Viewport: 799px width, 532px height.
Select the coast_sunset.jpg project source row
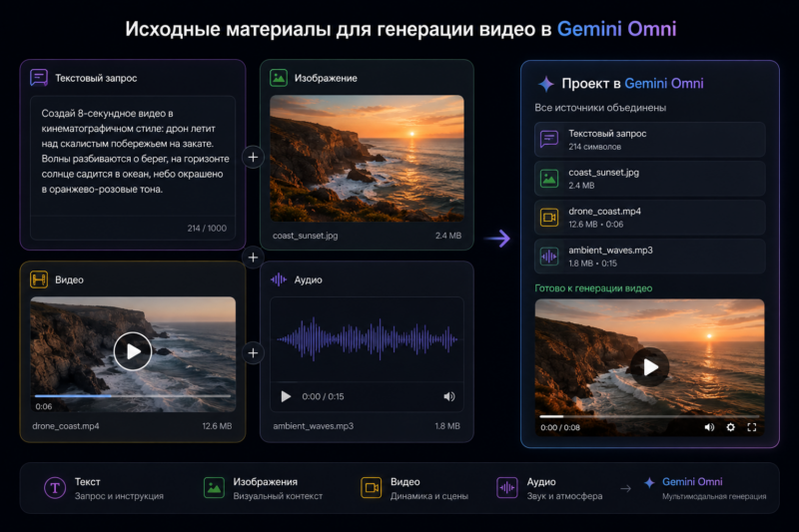pyautogui.click(x=650, y=179)
